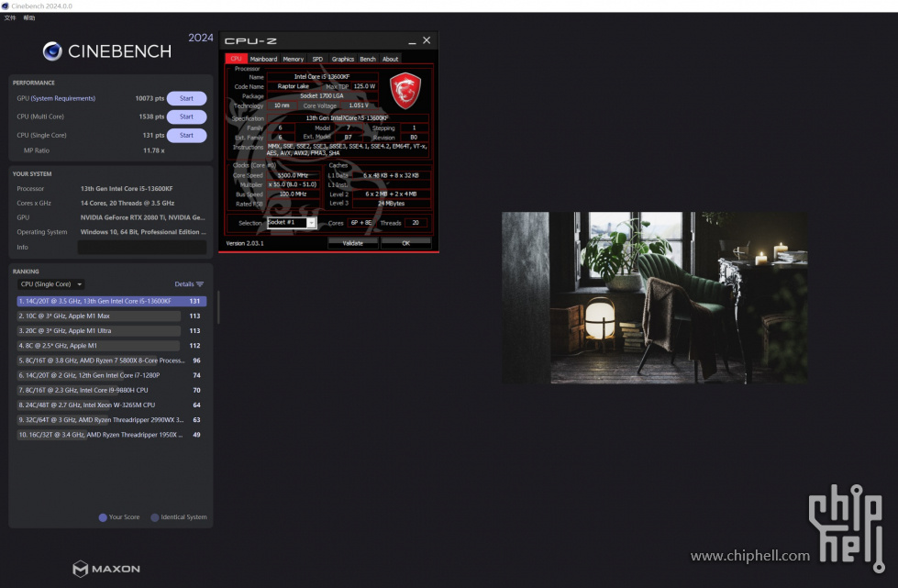Minimize the CPU-Z window
This screenshot has width=898, height=588.
(412, 41)
